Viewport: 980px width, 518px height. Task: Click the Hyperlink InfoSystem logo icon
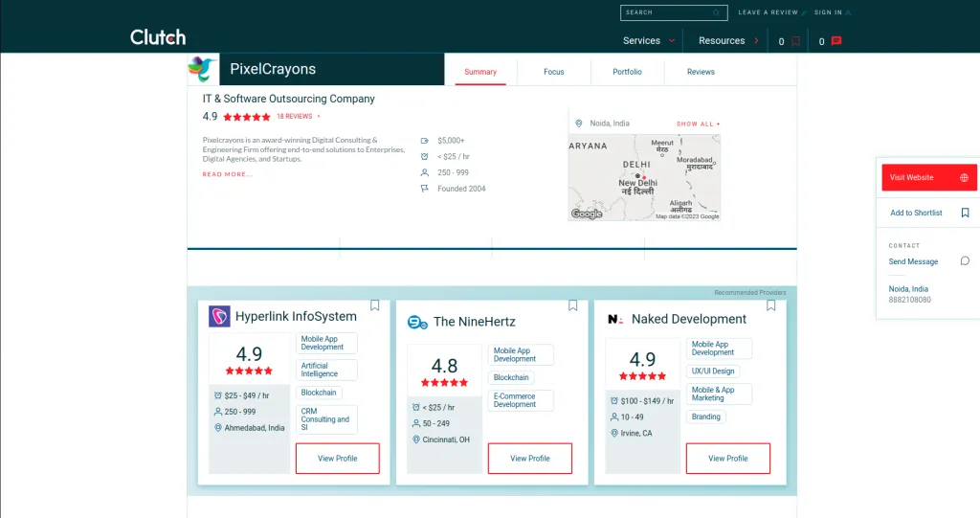pyautogui.click(x=219, y=316)
